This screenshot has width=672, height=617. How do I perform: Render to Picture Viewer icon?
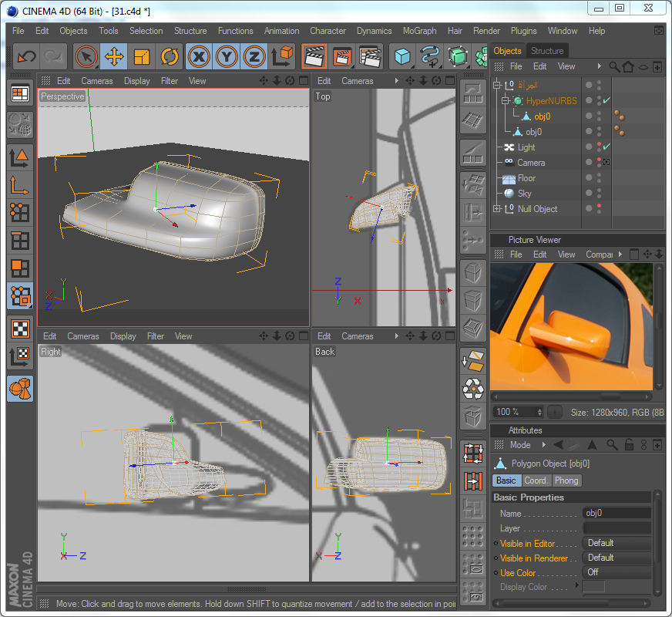point(342,56)
